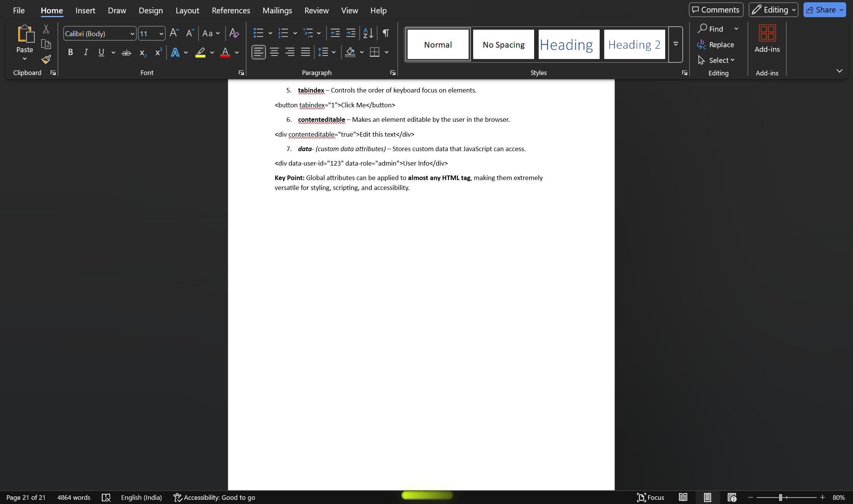Screen dimensions: 853x504
Task: Apply bold formatting to text
Action: [x=70, y=52]
